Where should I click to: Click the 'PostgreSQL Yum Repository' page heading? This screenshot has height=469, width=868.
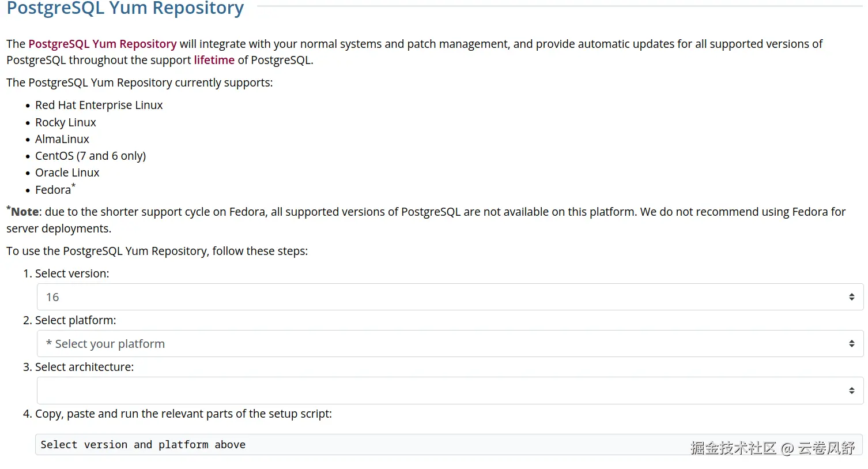pos(125,9)
